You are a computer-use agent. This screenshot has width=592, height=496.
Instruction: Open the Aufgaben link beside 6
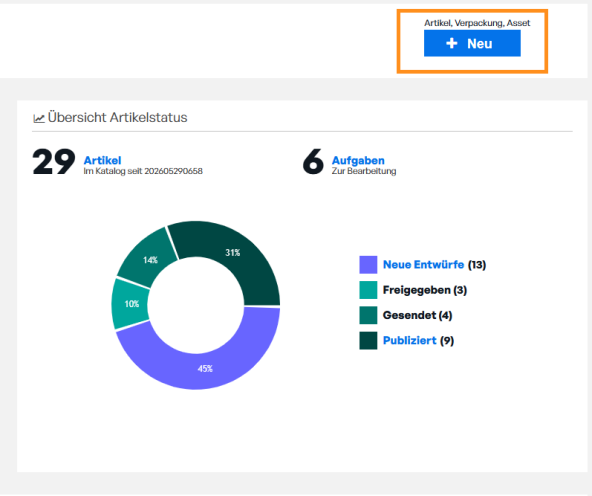coord(358,160)
